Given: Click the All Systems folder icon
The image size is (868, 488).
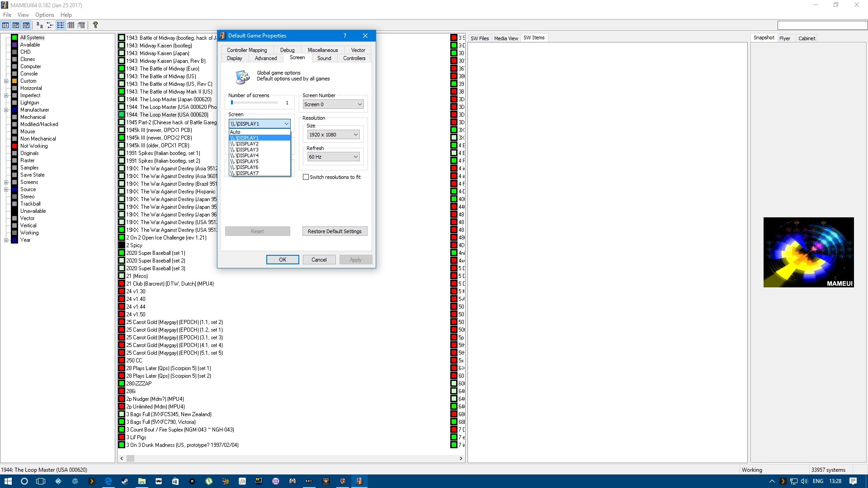Looking at the screenshot, I should pyautogui.click(x=14, y=38).
